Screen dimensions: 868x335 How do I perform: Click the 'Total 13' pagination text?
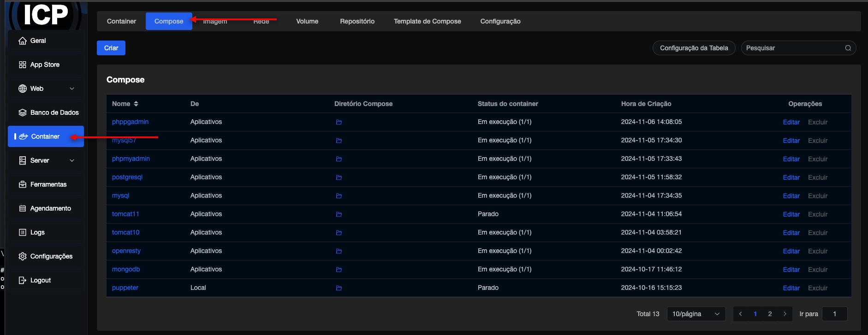click(648, 314)
